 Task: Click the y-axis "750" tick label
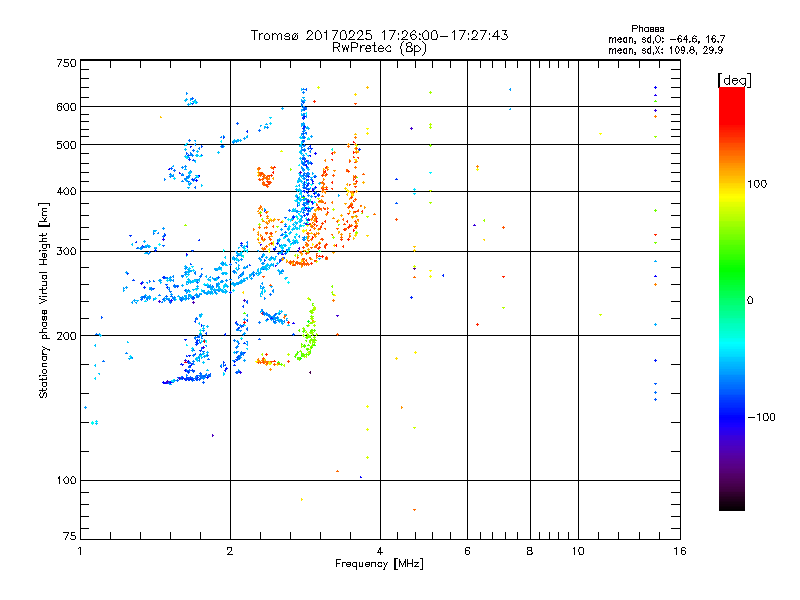coord(67,63)
